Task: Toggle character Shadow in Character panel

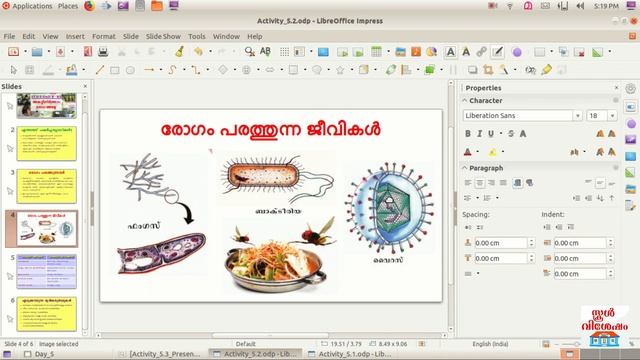Action: (523, 133)
